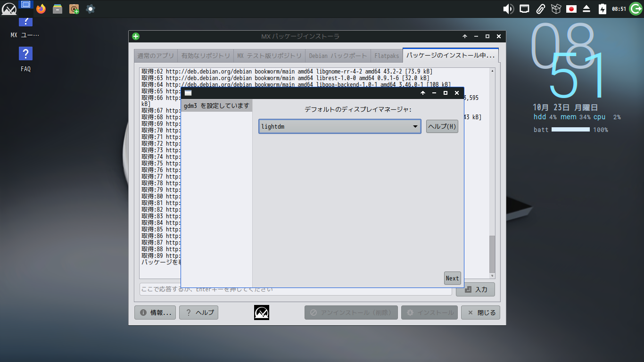Screen dimensions: 644x362
Task: Click the gdm3 dialog window menu icon
Action: [188, 93]
